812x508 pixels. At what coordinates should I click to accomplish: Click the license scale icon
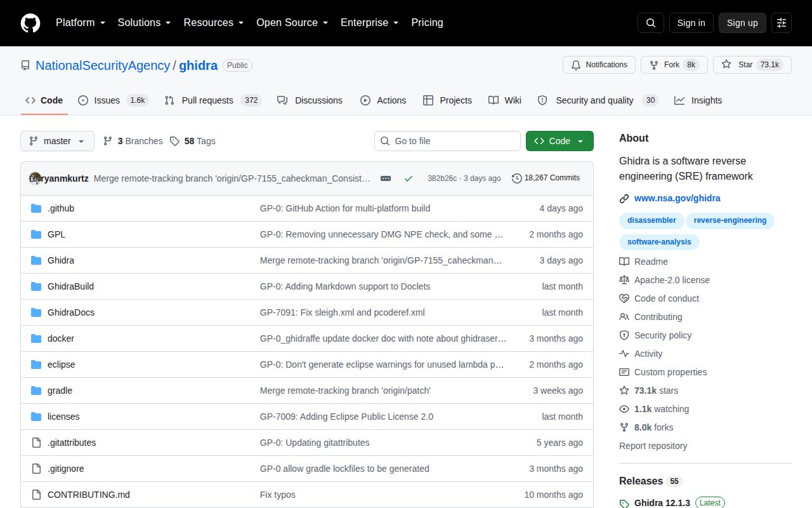pyautogui.click(x=624, y=280)
